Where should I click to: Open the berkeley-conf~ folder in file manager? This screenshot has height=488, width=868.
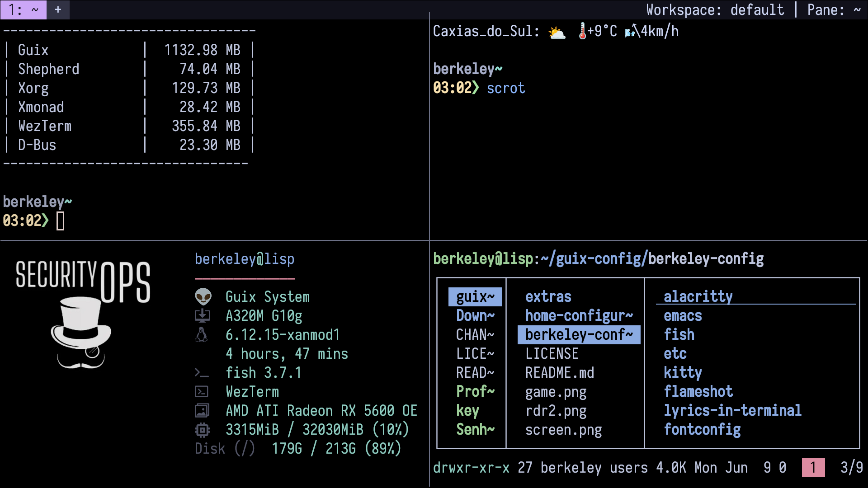tap(579, 335)
